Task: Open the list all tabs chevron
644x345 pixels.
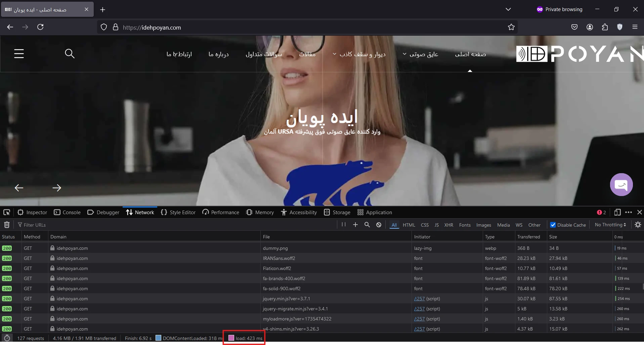Action: click(x=508, y=9)
